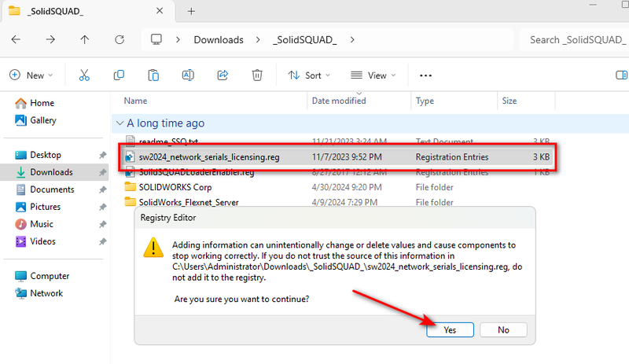Open the See more ellipsis menu

click(x=425, y=75)
